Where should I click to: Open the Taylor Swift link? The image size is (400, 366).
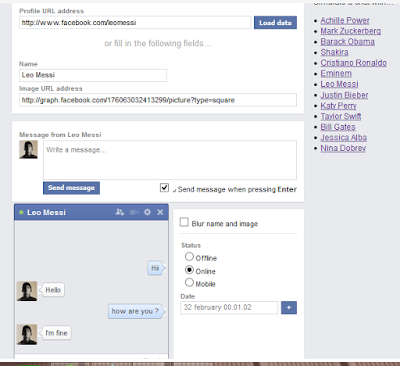341,116
